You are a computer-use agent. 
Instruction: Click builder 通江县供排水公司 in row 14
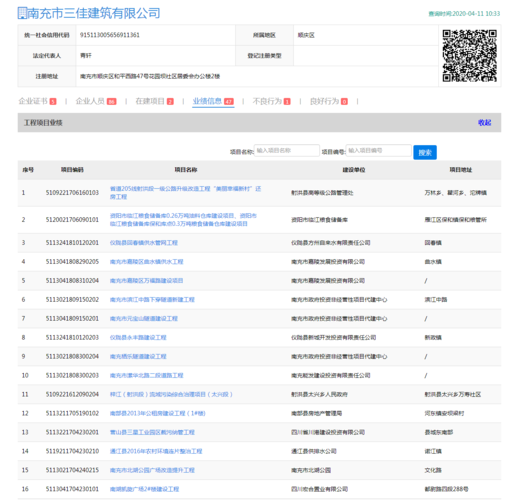(314, 451)
